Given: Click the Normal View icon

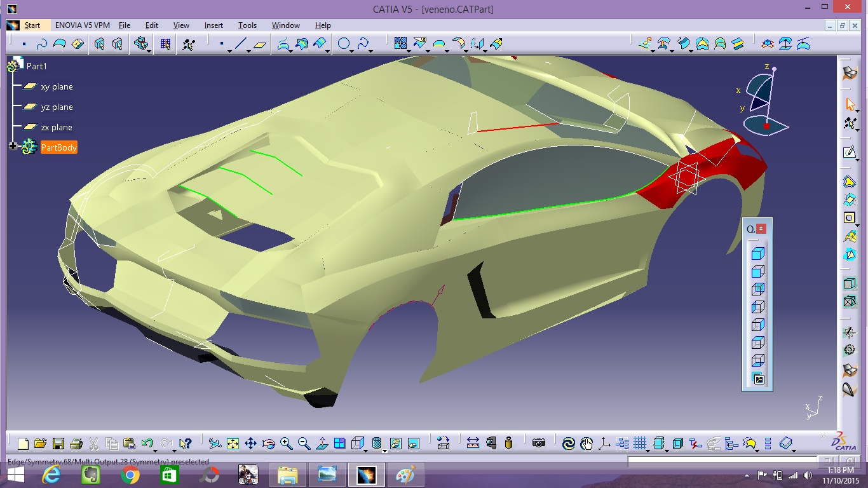Looking at the screenshot, I should [x=322, y=443].
